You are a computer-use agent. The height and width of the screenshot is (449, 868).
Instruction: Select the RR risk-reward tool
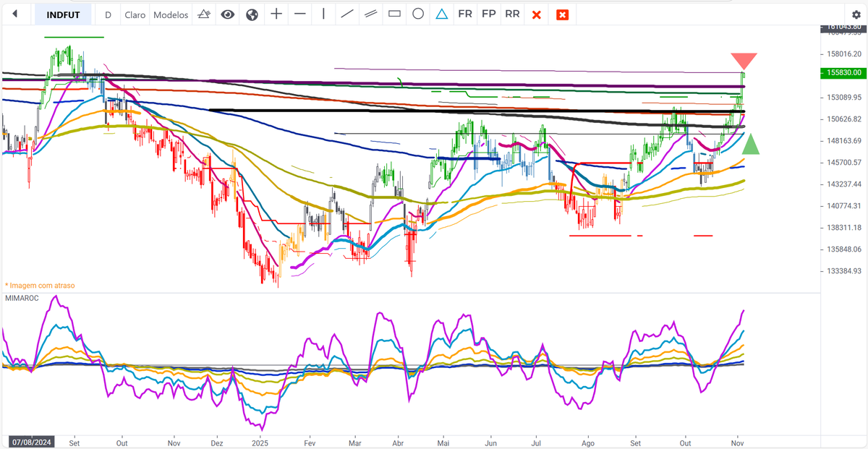512,14
